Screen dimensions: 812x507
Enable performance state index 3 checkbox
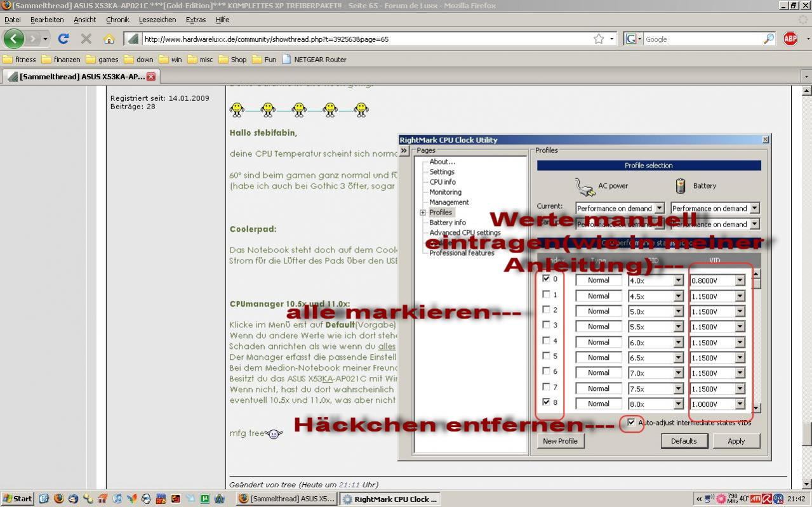pyautogui.click(x=547, y=325)
